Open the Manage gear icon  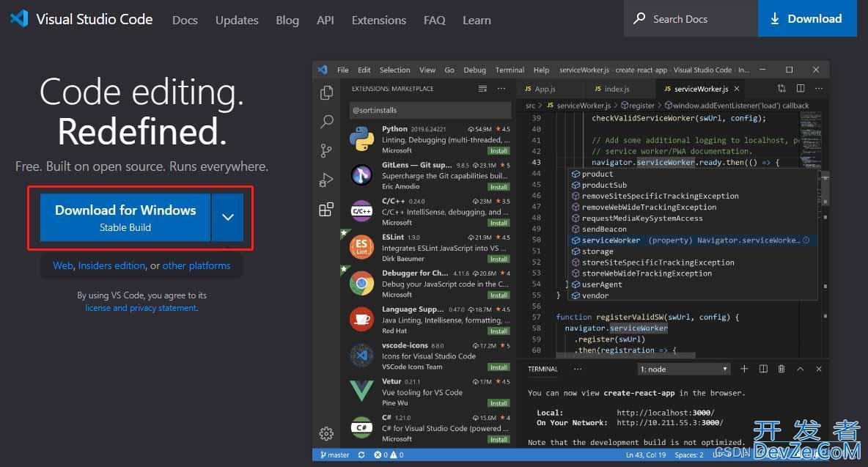(327, 433)
